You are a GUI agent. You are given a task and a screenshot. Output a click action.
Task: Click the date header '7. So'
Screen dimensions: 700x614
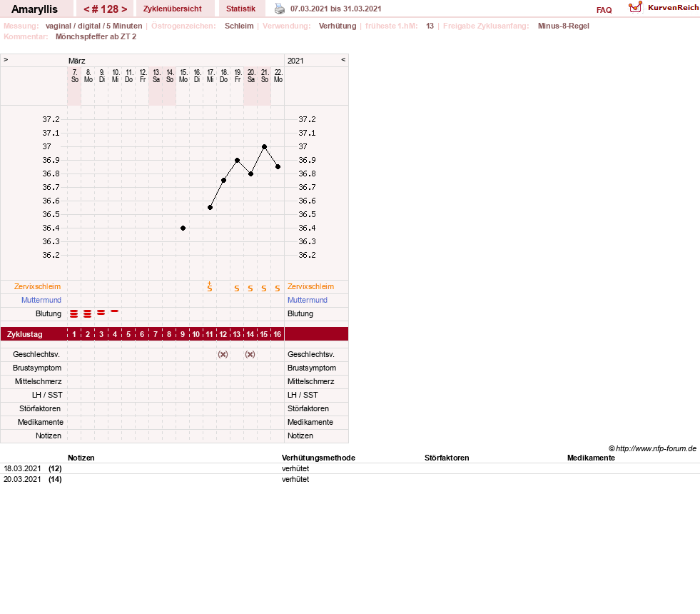[x=74, y=76]
